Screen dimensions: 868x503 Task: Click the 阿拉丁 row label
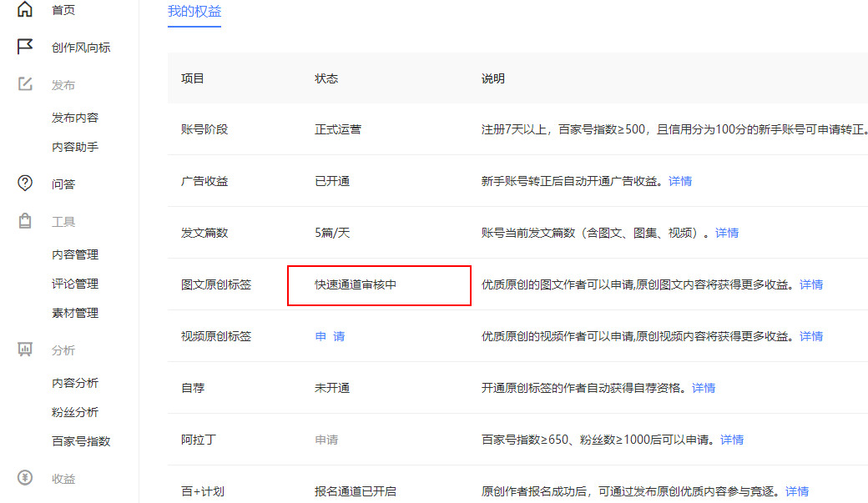198,440
